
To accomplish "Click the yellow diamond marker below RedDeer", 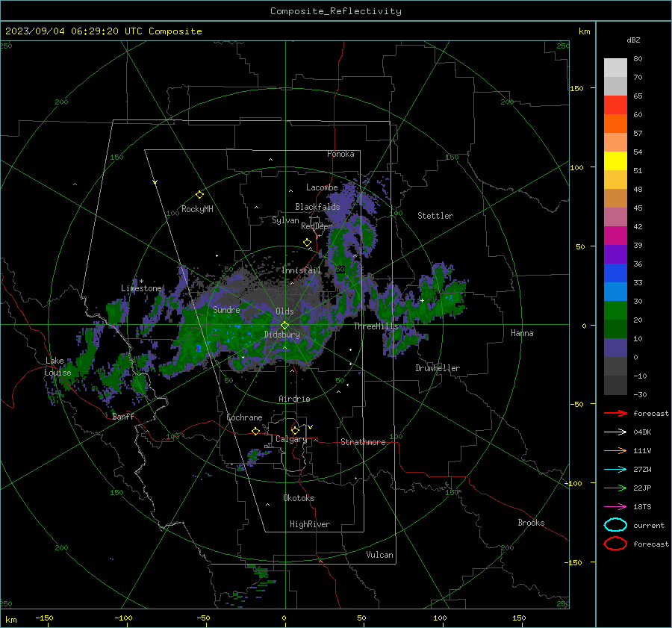I will 307,243.
